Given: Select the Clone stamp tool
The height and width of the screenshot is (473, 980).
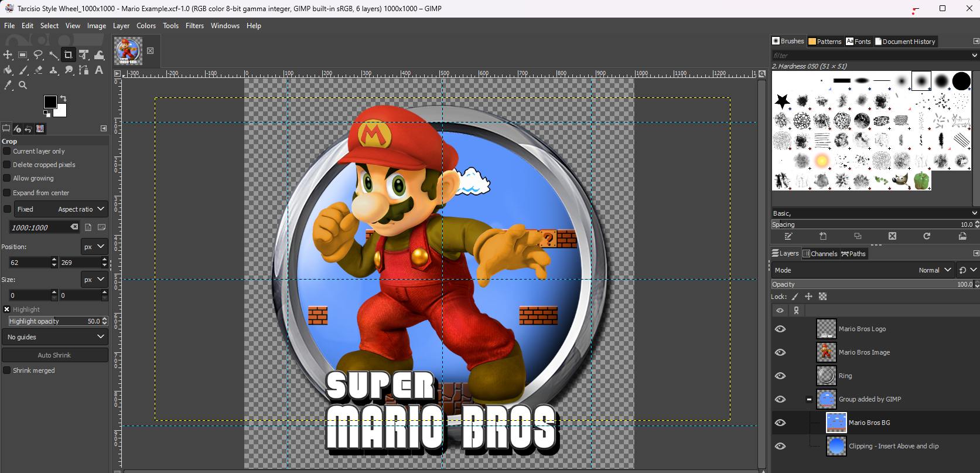Looking at the screenshot, I should point(53,70).
